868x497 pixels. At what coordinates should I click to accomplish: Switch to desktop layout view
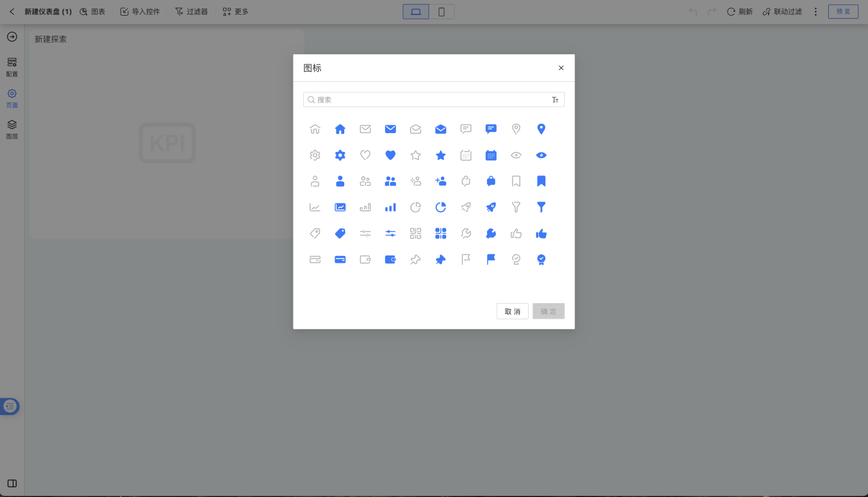416,11
